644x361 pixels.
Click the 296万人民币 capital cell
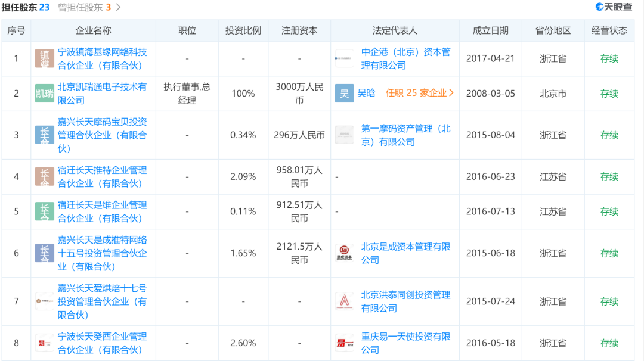click(x=299, y=135)
